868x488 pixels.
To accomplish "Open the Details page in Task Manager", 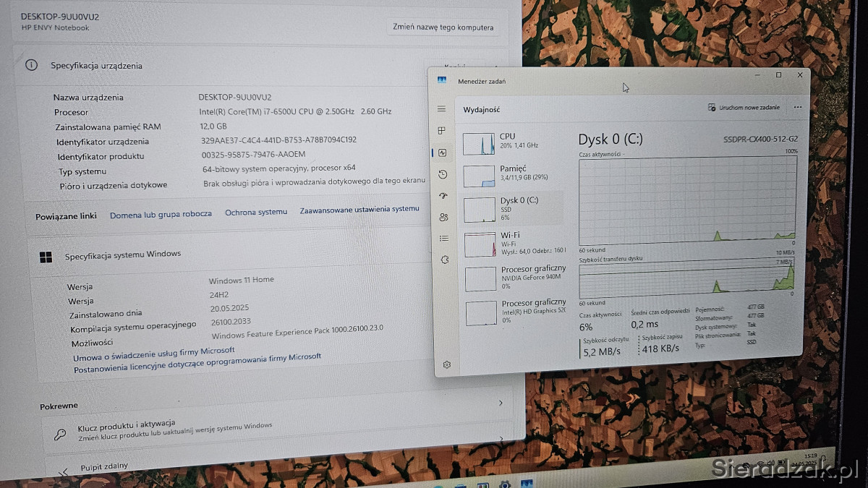I will coord(444,238).
